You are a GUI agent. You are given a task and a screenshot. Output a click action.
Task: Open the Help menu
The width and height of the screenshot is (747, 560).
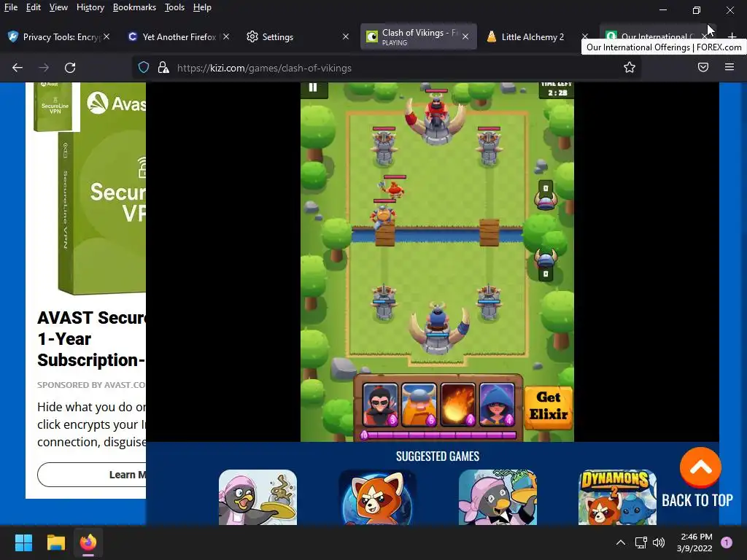coord(202,7)
